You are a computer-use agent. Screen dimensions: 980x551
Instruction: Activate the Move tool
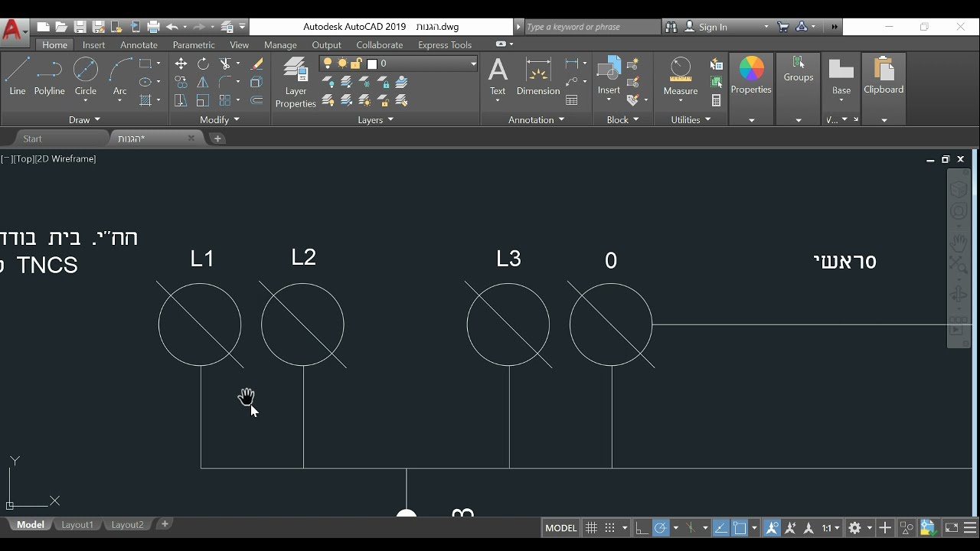tap(181, 64)
